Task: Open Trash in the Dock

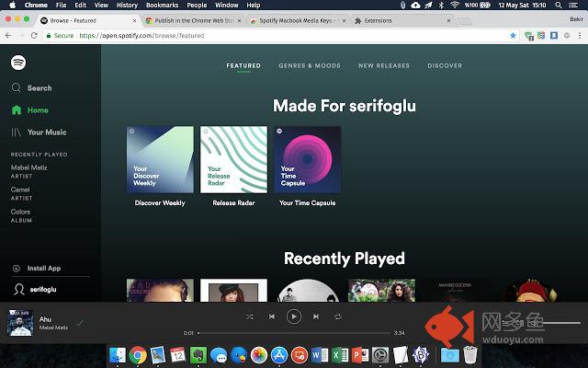Action: click(x=470, y=355)
